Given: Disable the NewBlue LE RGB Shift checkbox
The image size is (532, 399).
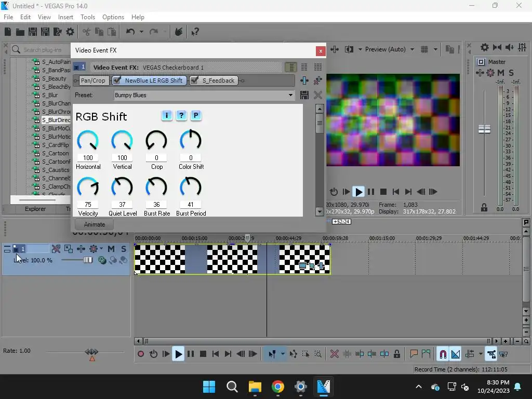Looking at the screenshot, I should pyautogui.click(x=117, y=81).
